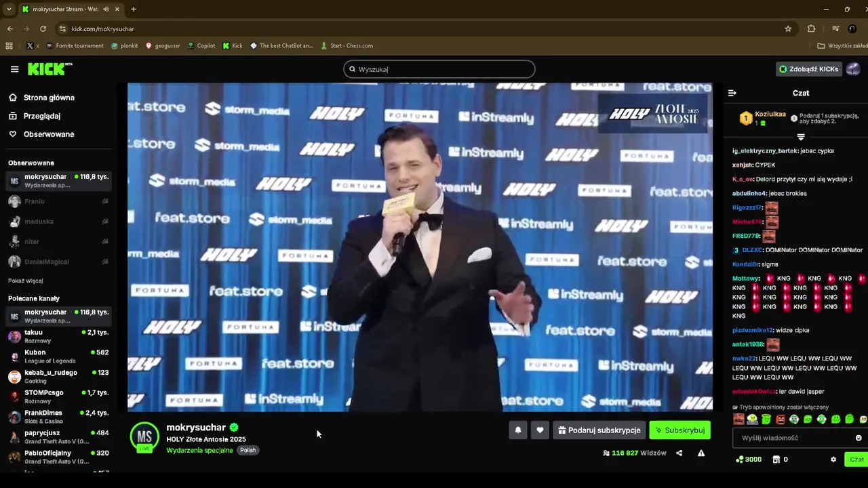Click Podaruj subskrypcje button
The width and height of the screenshot is (868, 488).
[599, 430]
